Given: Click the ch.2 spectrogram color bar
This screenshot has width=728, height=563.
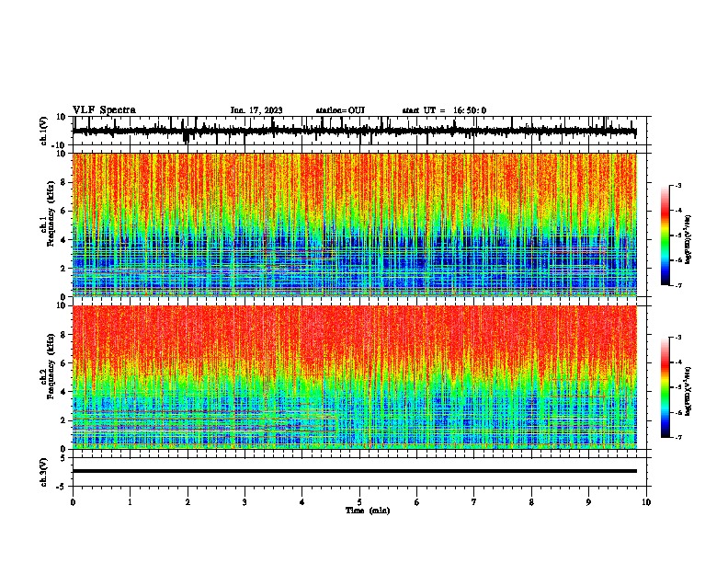Looking at the screenshot, I should pos(665,387).
